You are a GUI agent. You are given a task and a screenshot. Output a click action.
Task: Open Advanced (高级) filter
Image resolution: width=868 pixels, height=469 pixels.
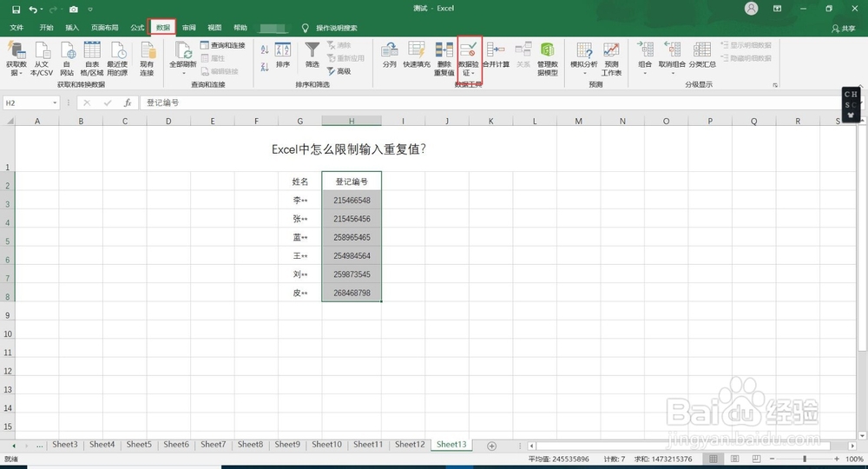pyautogui.click(x=339, y=71)
